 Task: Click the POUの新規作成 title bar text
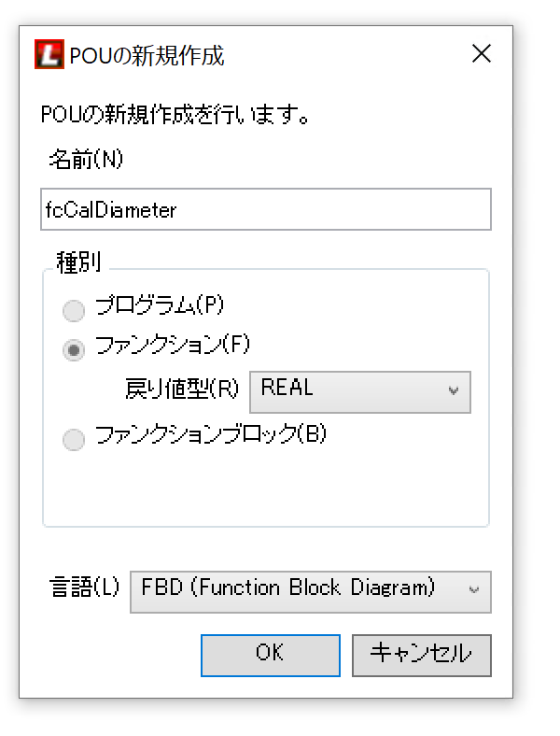tap(147, 55)
